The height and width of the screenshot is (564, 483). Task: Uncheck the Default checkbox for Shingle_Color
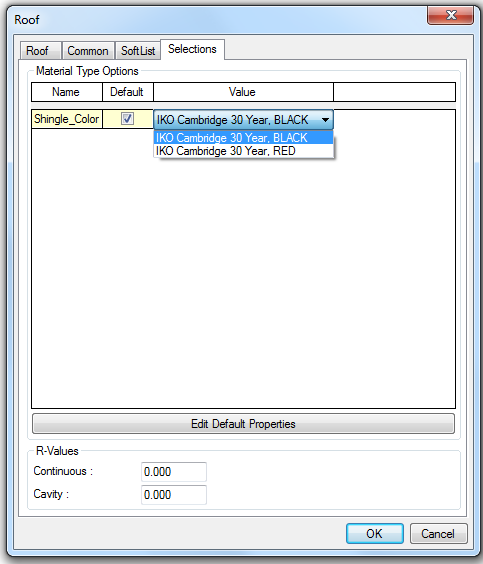pyautogui.click(x=127, y=118)
